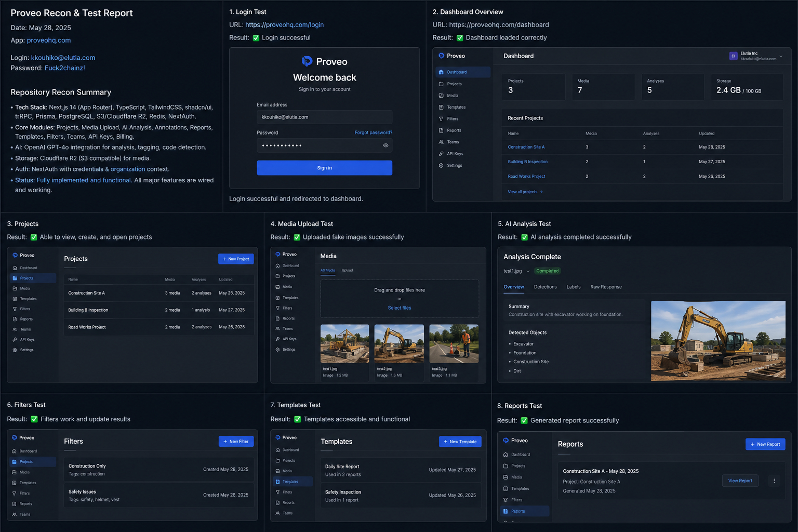The height and width of the screenshot is (532, 798).
Task: Open Settings gear icon in Dashboard Overview sidebar
Action: click(441, 165)
